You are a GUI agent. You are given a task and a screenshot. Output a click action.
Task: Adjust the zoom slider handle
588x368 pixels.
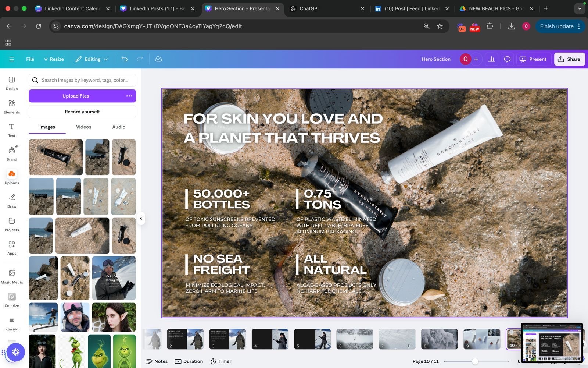[x=475, y=361]
